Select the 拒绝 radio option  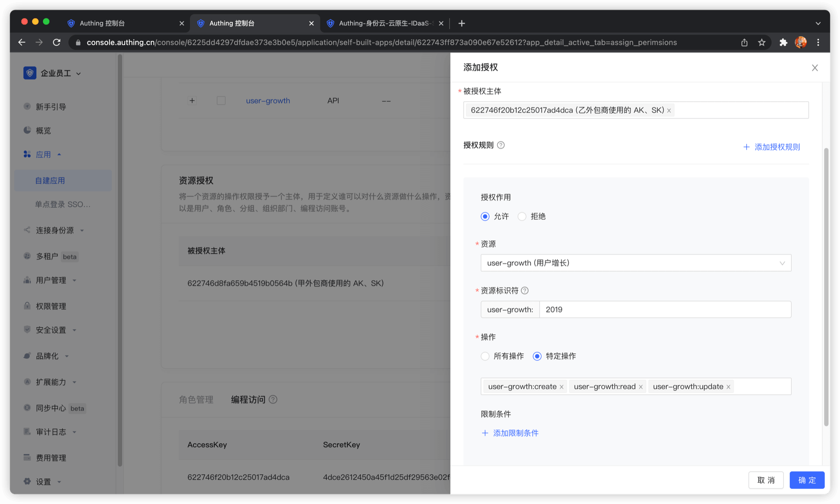point(522,216)
